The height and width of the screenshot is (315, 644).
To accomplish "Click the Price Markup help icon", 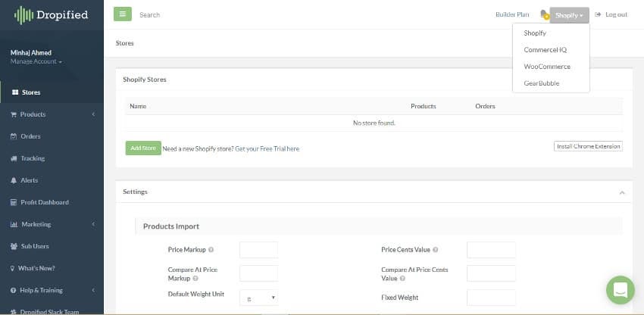I will pos(211,249).
